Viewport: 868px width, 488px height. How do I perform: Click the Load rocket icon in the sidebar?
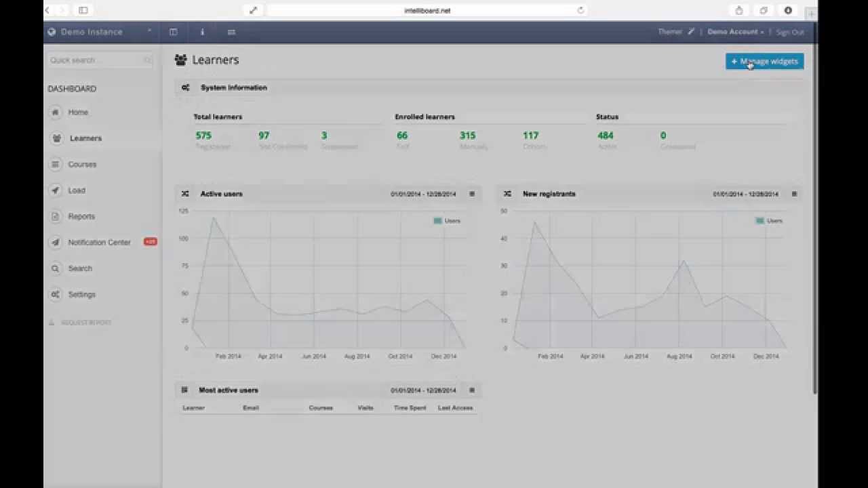[56, 190]
